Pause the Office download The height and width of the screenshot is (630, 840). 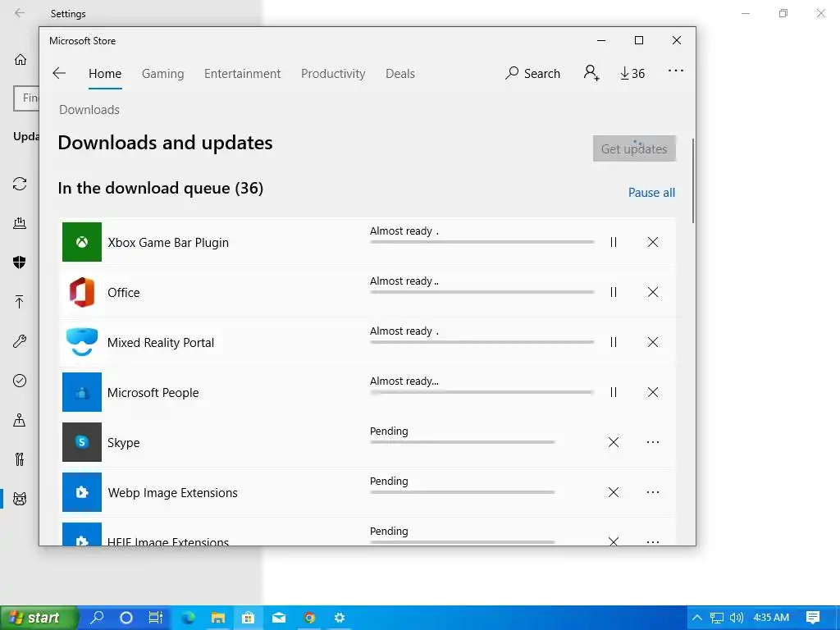[x=614, y=292]
